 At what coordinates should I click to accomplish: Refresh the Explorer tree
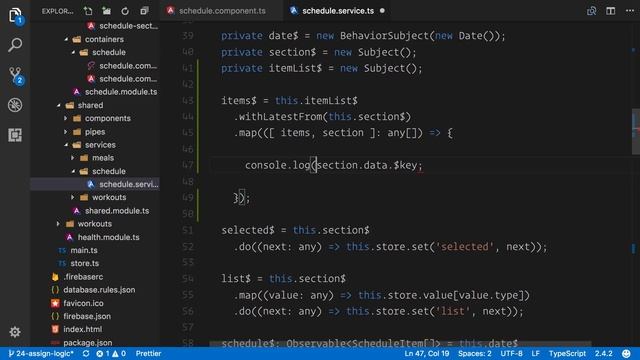pos(125,11)
